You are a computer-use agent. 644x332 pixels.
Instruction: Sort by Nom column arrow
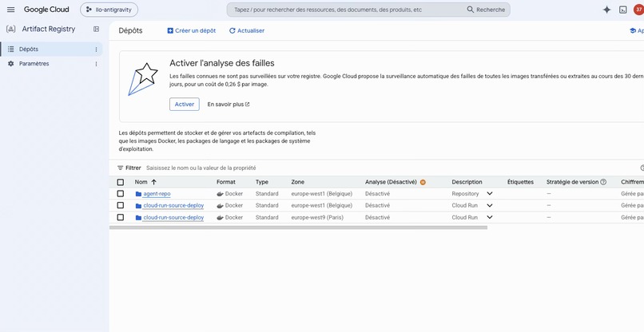pos(154,182)
